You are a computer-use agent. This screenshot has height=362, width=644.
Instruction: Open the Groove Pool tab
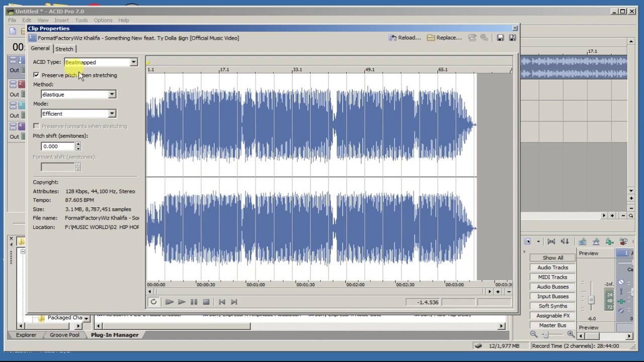(x=64, y=335)
